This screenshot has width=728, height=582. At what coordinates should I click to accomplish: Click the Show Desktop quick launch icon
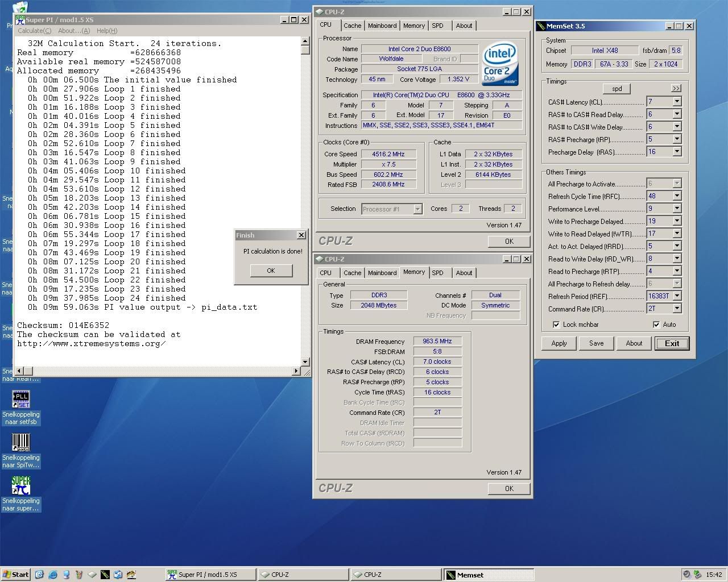point(39,575)
